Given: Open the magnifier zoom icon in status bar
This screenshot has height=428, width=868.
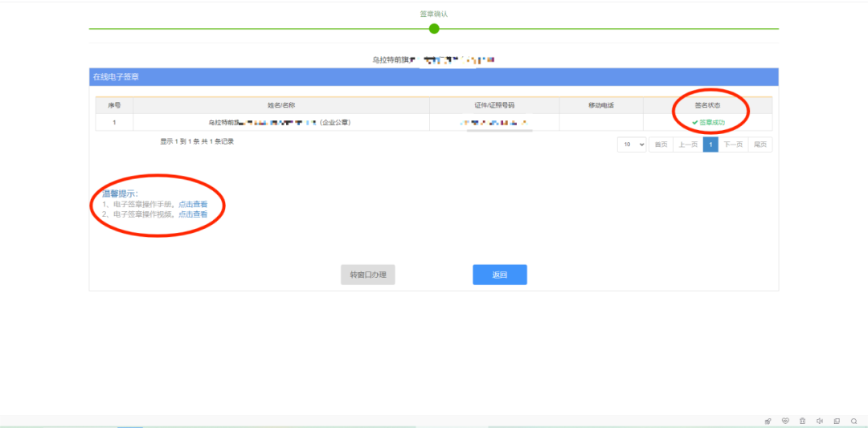Looking at the screenshot, I should pyautogui.click(x=854, y=422).
